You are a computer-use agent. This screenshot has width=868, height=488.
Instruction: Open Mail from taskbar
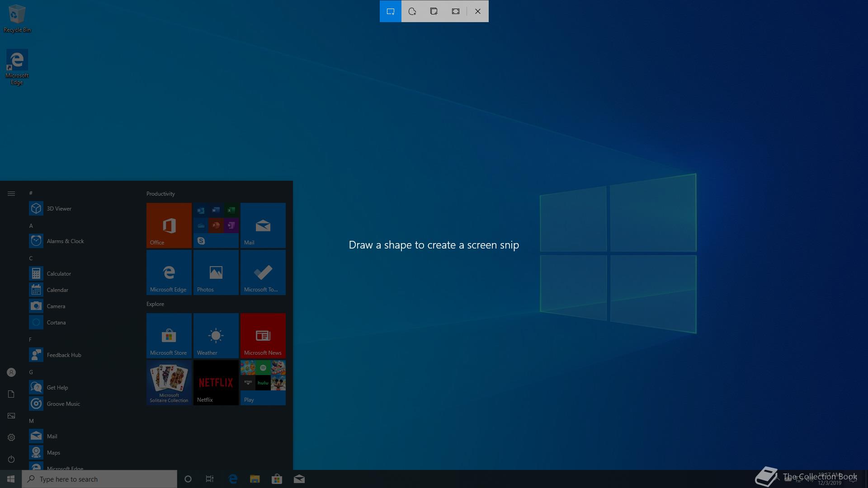pyautogui.click(x=299, y=479)
